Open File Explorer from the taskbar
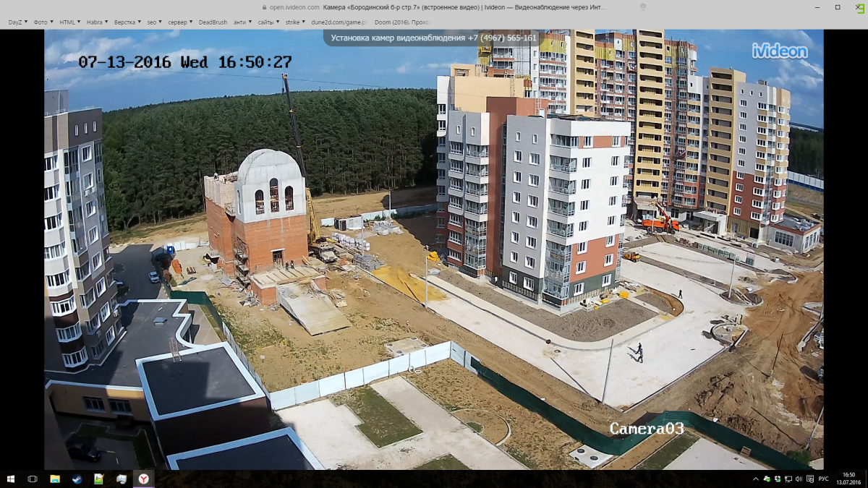The image size is (868, 488). pos(55,479)
